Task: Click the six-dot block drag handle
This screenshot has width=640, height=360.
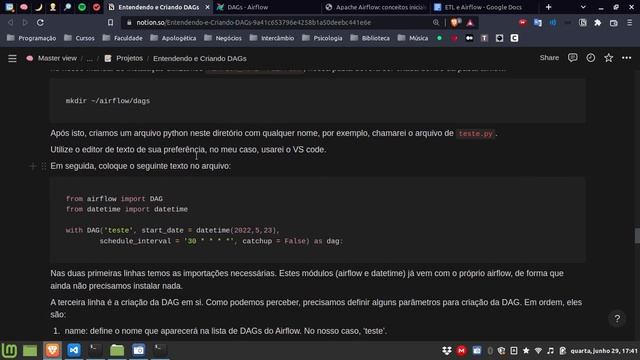Action: tap(44, 166)
